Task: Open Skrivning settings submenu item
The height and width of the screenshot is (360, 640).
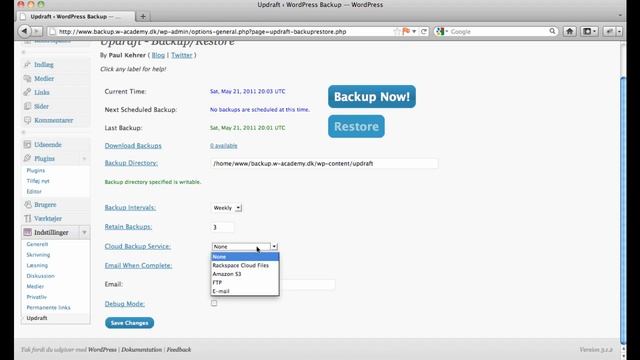Action: 38,255
